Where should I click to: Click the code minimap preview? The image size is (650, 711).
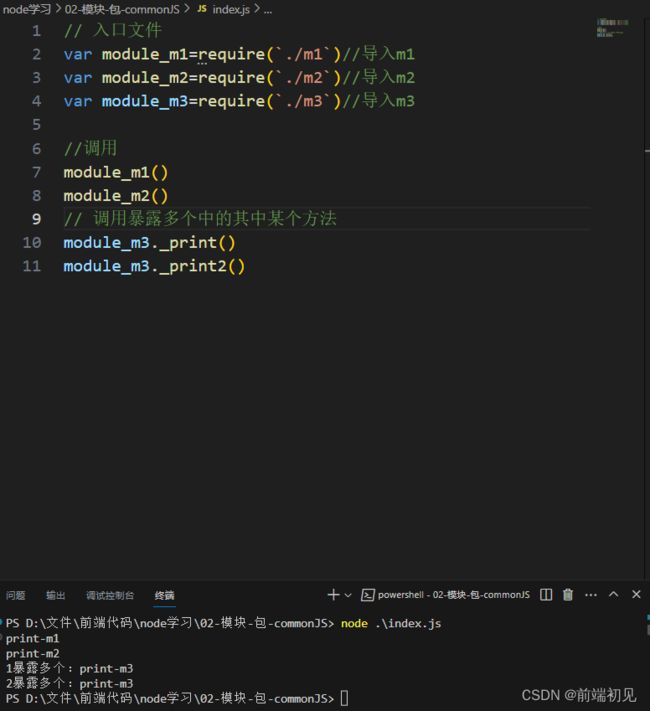coord(612,28)
